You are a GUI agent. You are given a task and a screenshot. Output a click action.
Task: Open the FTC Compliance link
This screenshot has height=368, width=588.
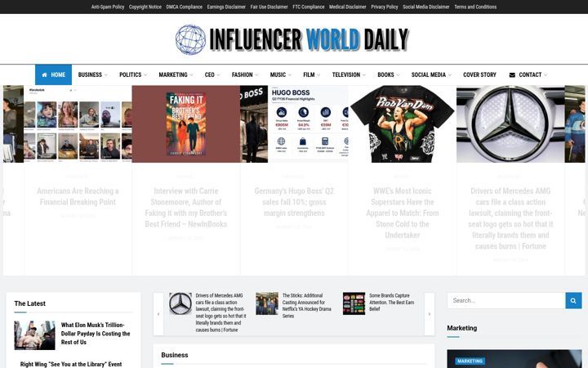pos(308,7)
